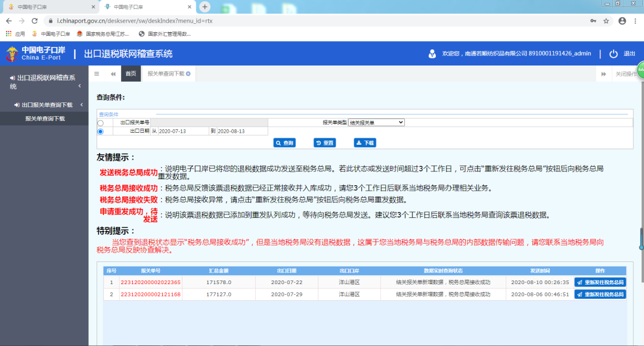Switch to the 首页 tab
The height and width of the screenshot is (346, 644).
[131, 74]
